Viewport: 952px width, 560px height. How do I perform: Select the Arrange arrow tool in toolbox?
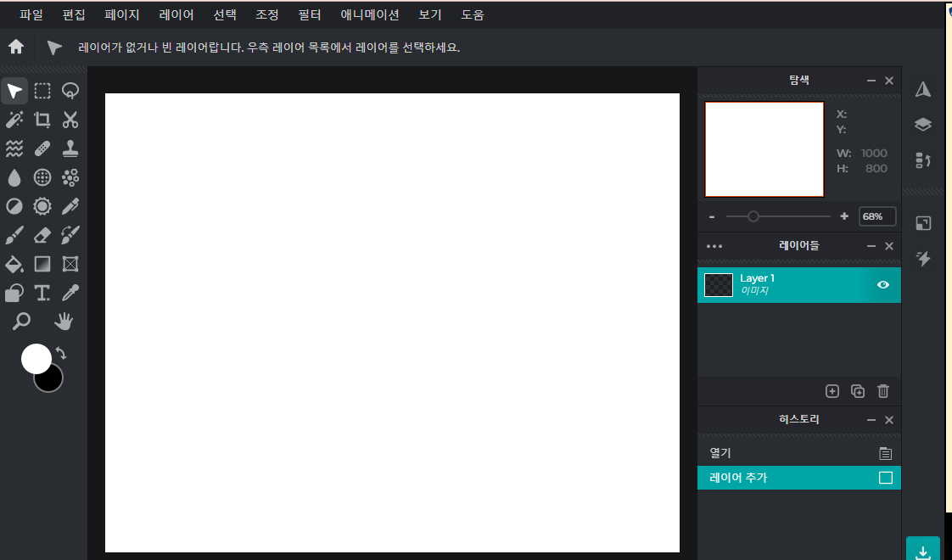pyautogui.click(x=14, y=91)
